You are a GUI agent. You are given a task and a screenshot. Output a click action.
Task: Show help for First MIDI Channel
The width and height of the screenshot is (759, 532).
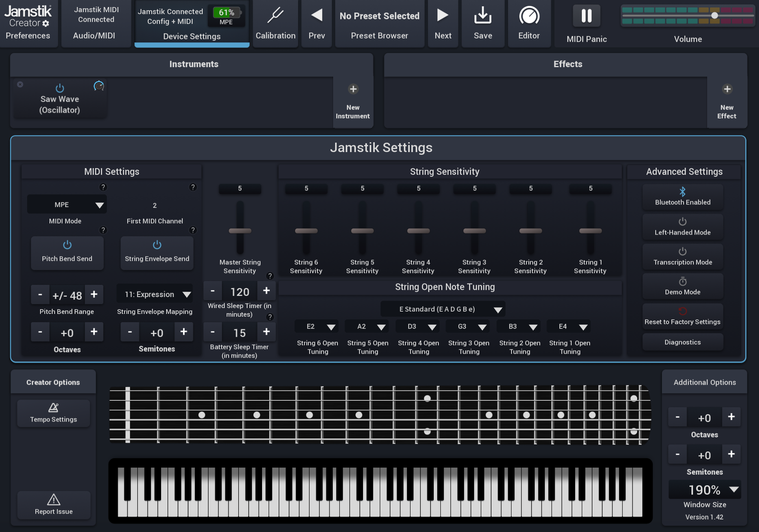pos(192,187)
